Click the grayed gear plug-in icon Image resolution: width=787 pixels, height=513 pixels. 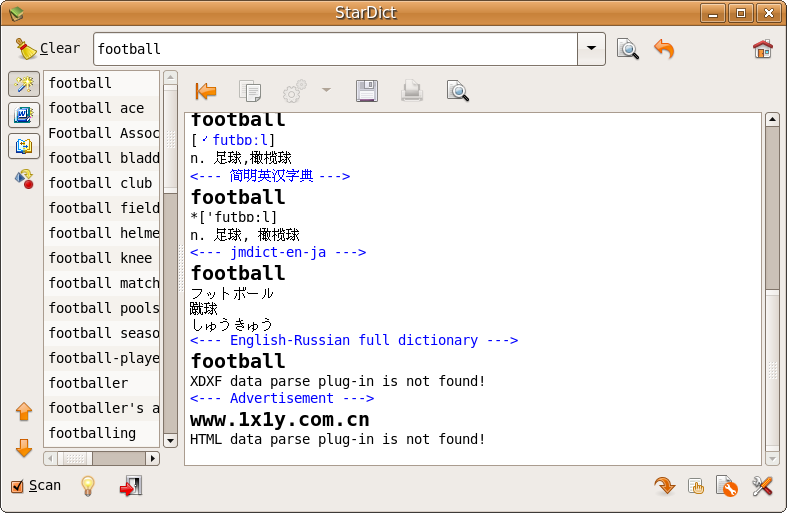click(295, 91)
